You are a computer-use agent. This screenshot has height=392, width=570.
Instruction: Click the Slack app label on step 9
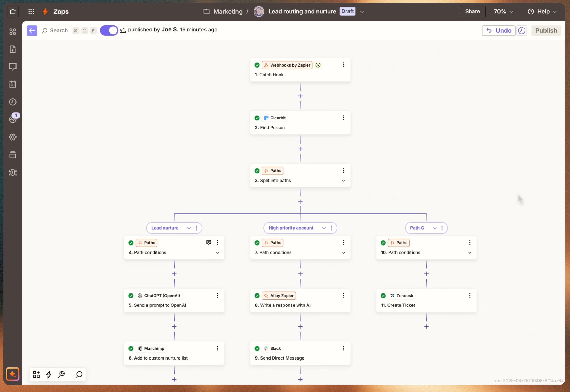272,348
